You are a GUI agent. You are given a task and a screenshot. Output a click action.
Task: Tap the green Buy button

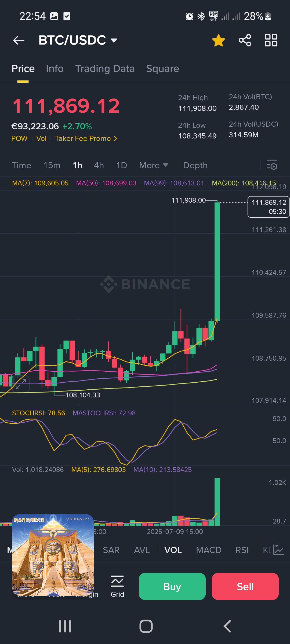point(172,586)
